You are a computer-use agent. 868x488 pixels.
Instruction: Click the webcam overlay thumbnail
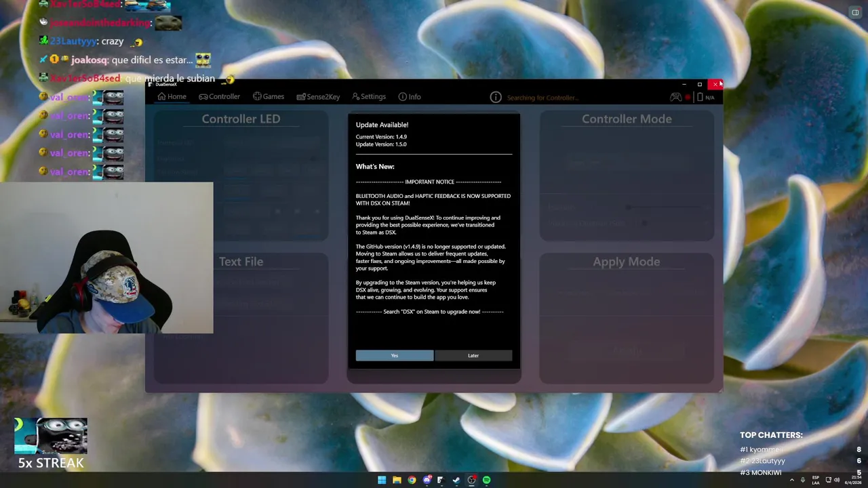[x=106, y=258]
